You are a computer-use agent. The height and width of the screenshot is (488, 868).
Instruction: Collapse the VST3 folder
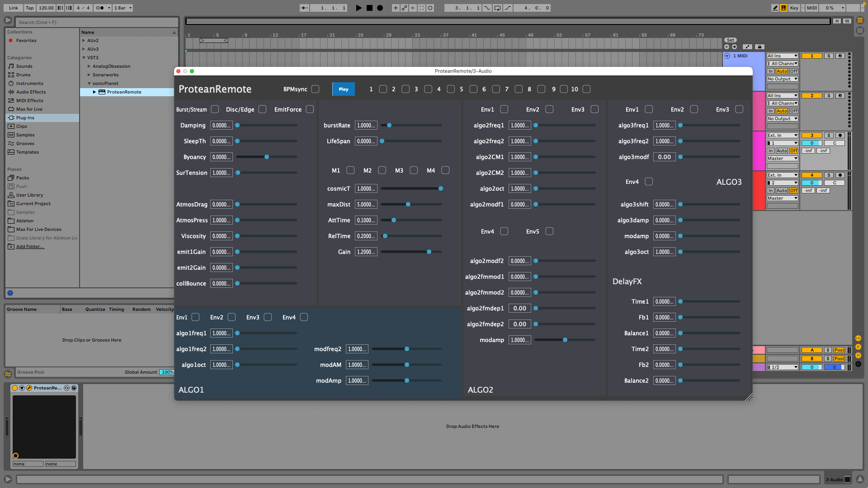pyautogui.click(x=84, y=58)
